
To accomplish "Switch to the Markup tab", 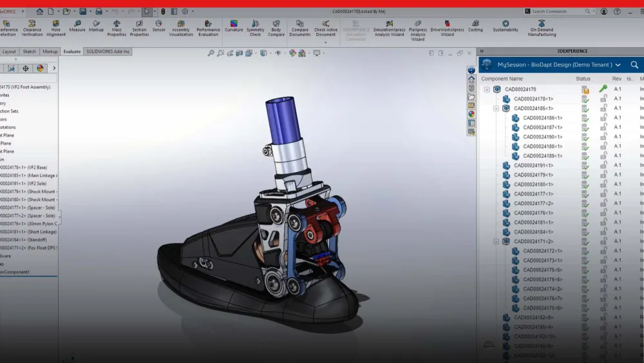I will tap(50, 52).
